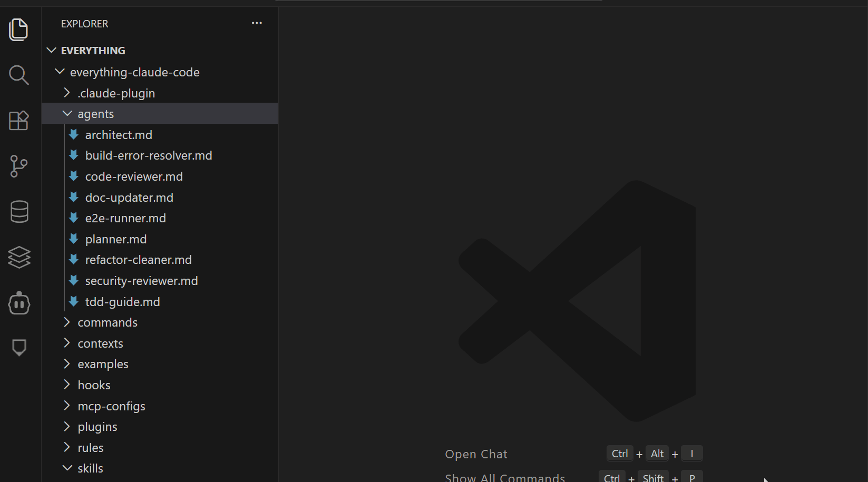Viewport: 868px width, 482px height.
Task: Open the shield-shaped icon in activity bar
Action: tap(19, 348)
